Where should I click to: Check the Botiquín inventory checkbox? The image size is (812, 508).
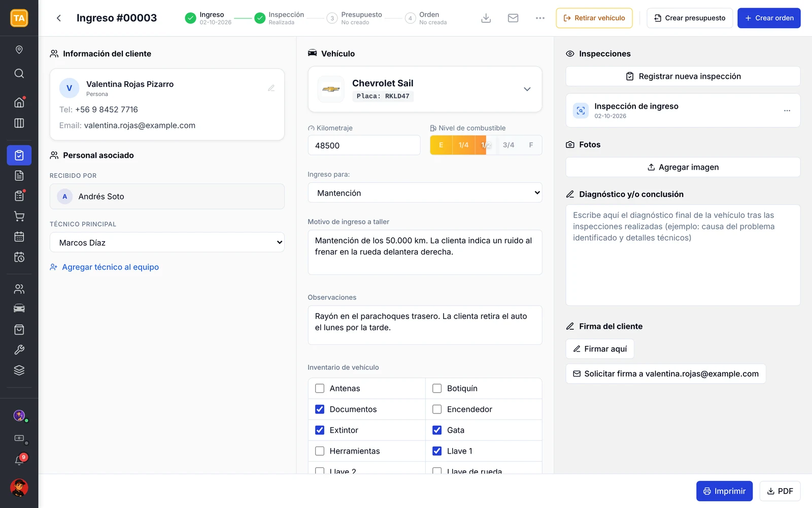437,389
